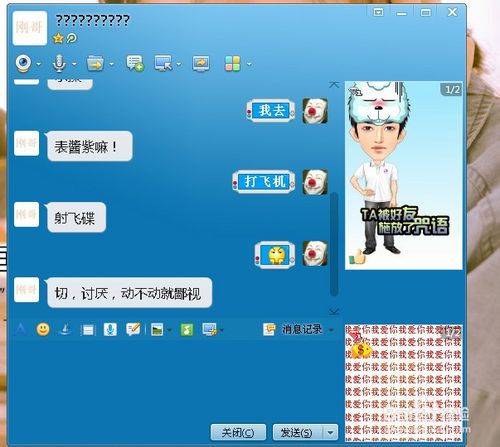Click the 切，讨厌，动不动就鄙视 message
The width and height of the screenshot is (500, 447).
click(x=129, y=293)
